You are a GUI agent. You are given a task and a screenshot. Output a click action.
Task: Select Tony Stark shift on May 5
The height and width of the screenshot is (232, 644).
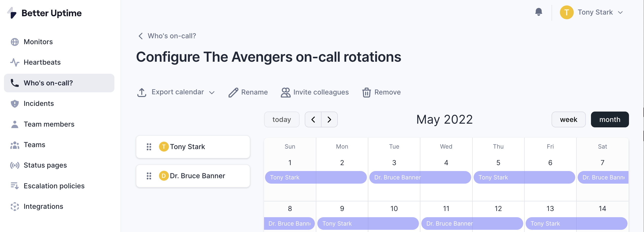click(524, 177)
